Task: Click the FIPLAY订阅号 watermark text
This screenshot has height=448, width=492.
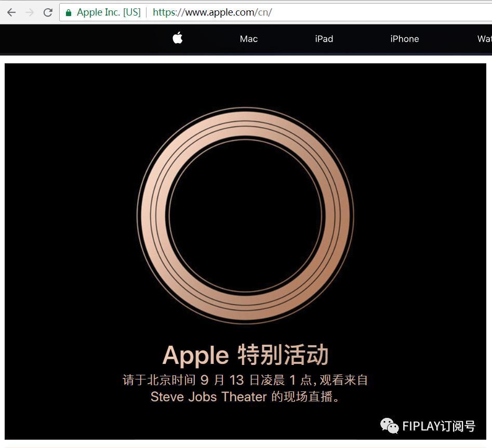Action: tap(438, 426)
